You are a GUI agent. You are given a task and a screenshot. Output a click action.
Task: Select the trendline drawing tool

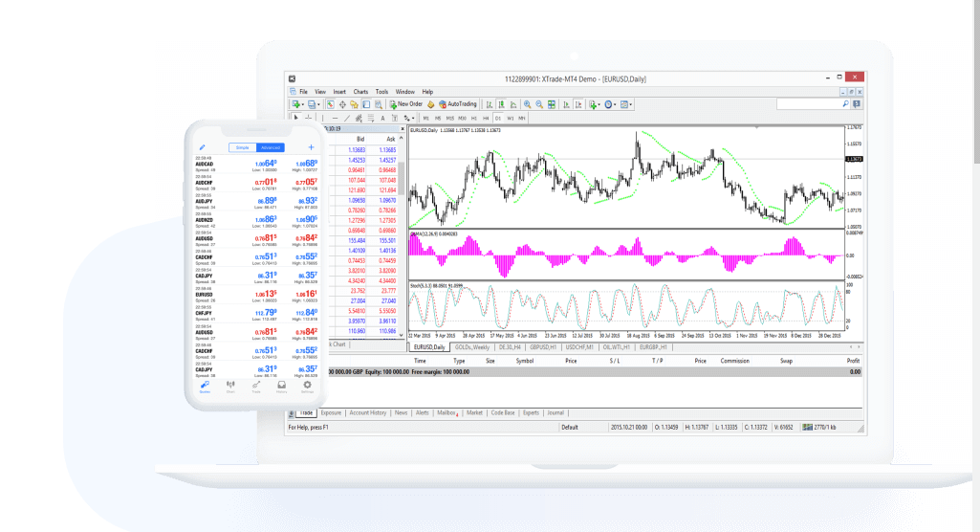pyautogui.click(x=347, y=118)
